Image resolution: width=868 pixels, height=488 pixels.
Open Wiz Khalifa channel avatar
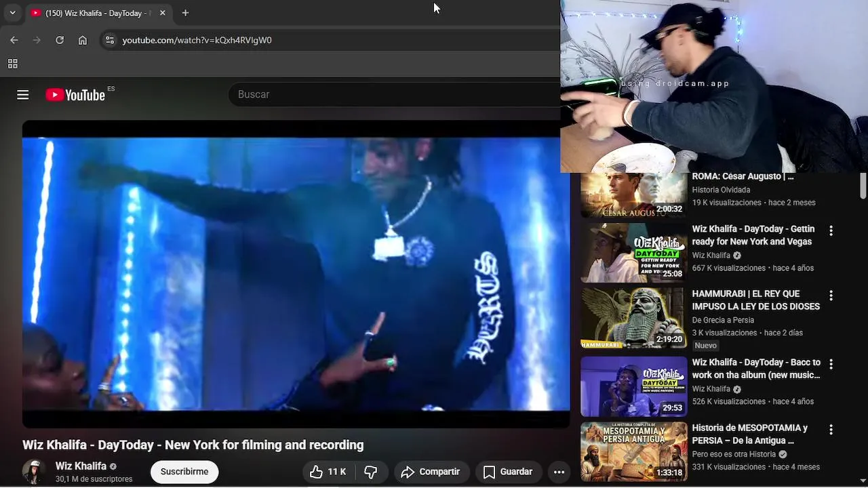pyautogui.click(x=34, y=472)
